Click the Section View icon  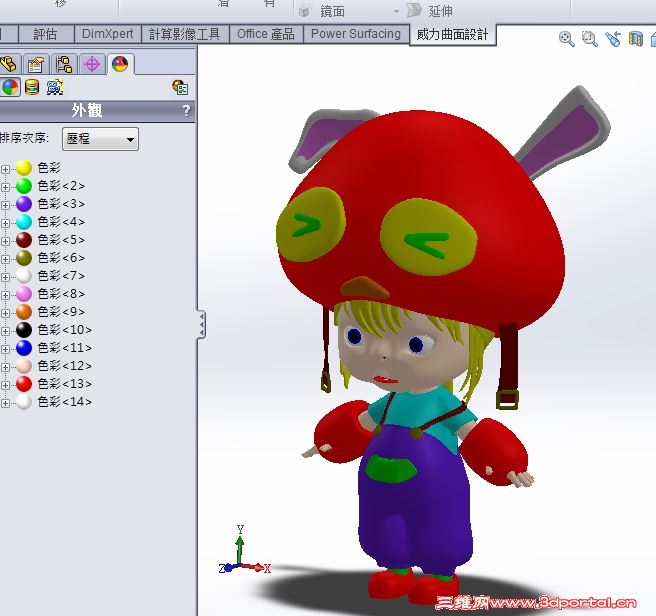click(x=636, y=39)
